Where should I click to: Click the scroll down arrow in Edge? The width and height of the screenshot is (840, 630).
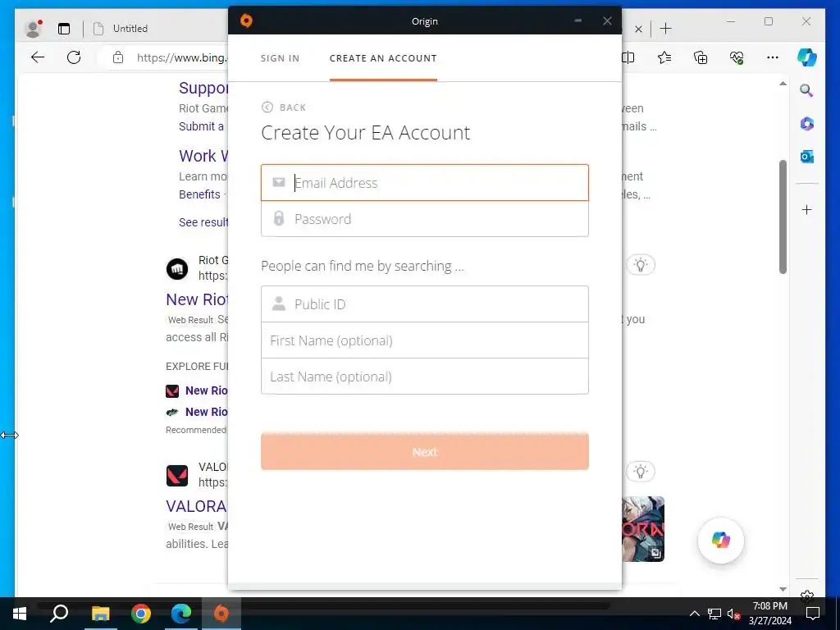tap(783, 589)
